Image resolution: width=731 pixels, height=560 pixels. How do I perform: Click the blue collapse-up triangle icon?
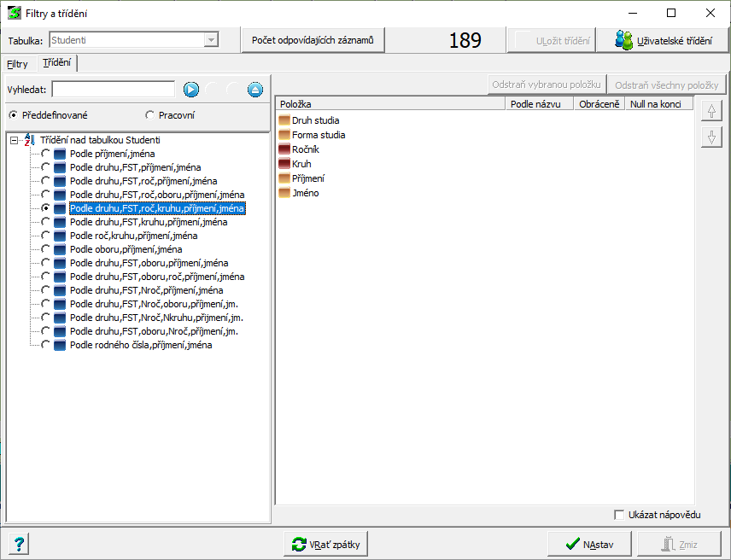(x=255, y=90)
